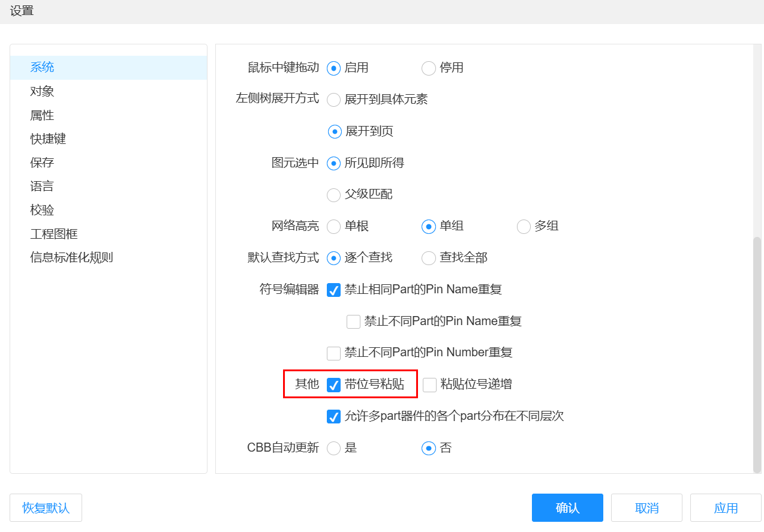Uncheck 禁止相同Part的Pin Name重复
The width and height of the screenshot is (764, 532).
[334, 290]
